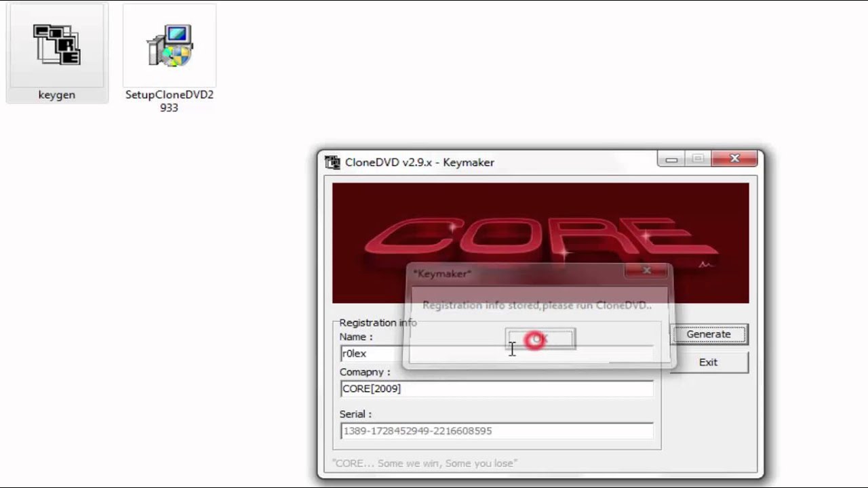
Task: Click the Keymaker window title bar icon
Action: coord(332,162)
